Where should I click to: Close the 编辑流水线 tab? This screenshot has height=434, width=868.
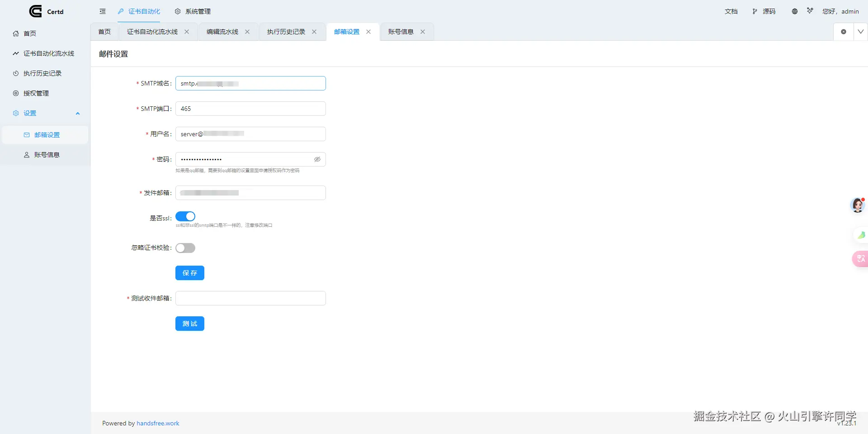(x=247, y=32)
